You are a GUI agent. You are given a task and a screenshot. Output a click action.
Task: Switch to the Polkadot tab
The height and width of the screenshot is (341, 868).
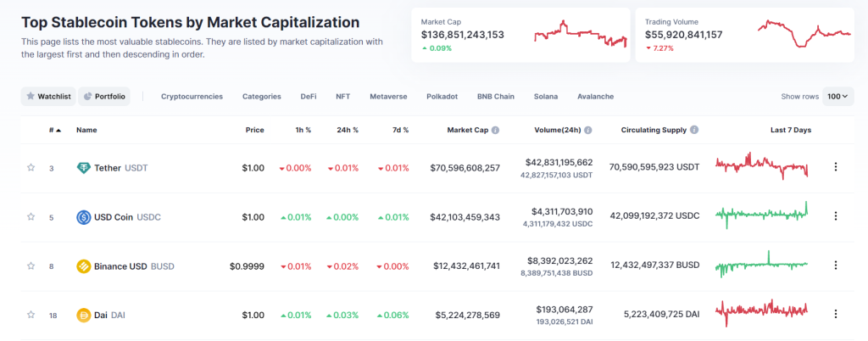[x=442, y=97]
